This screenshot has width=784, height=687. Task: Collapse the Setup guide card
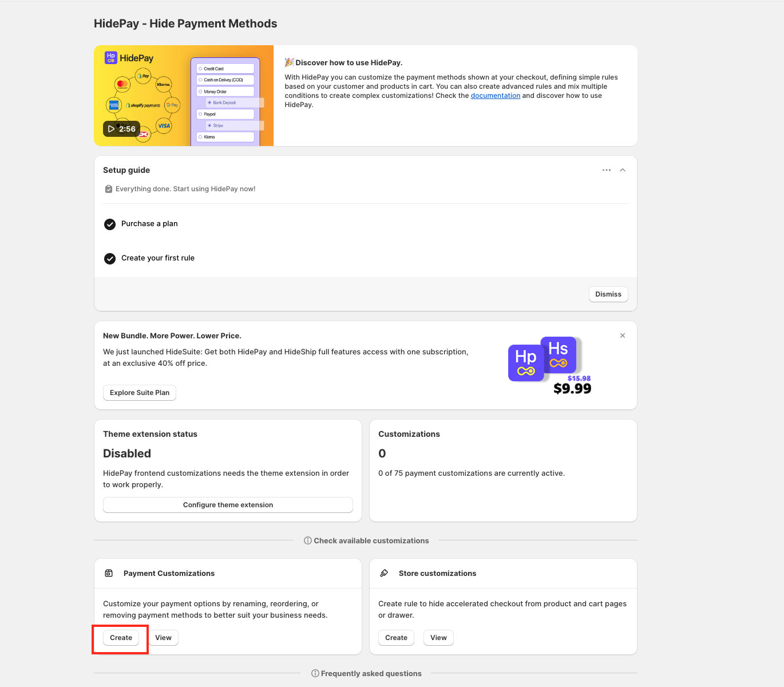pyautogui.click(x=623, y=170)
